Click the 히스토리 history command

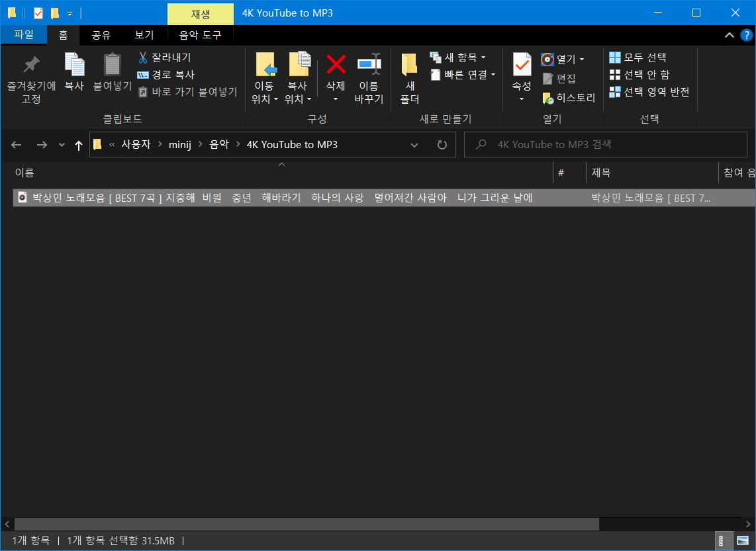click(569, 98)
